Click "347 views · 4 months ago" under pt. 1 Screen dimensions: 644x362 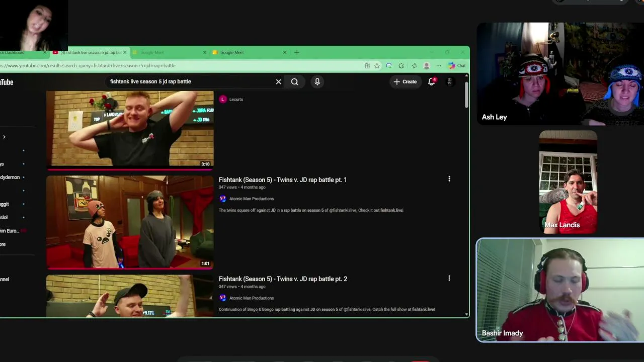point(242,187)
